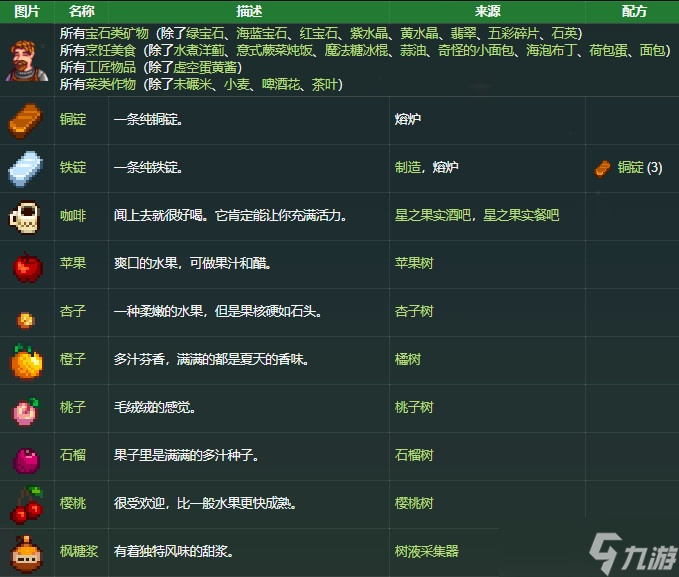Open the 宝石类矿物 category link
The width and height of the screenshot is (679, 577).
(117, 33)
